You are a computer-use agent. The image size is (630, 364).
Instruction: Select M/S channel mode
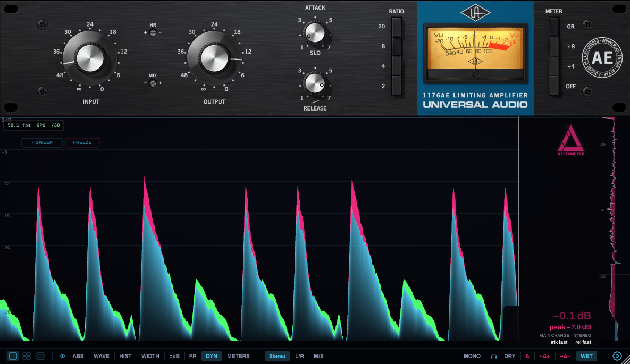coord(318,356)
